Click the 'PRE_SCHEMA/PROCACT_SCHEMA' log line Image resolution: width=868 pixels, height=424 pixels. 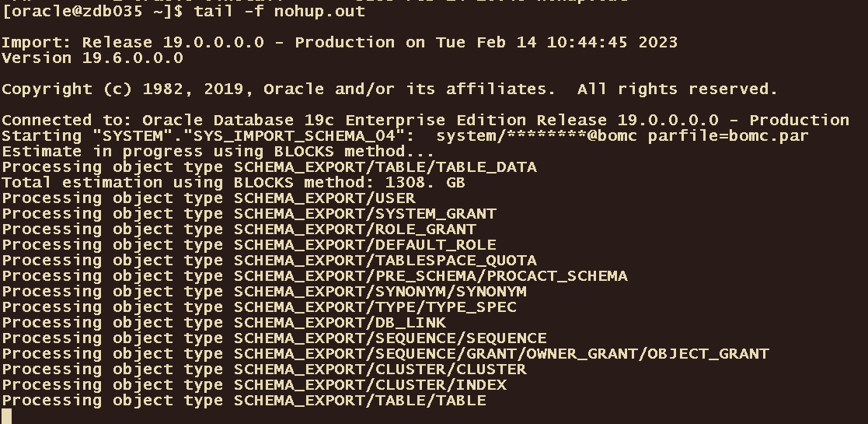(x=431, y=275)
